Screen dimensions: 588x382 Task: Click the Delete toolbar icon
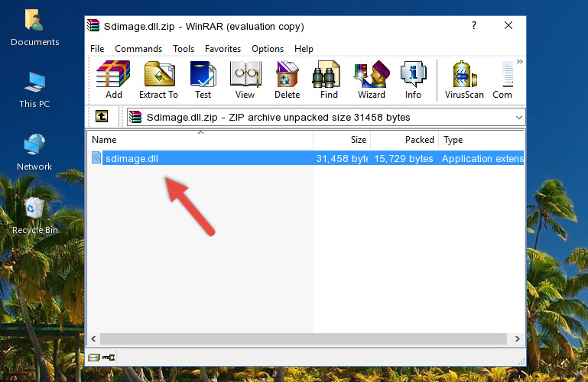click(288, 79)
